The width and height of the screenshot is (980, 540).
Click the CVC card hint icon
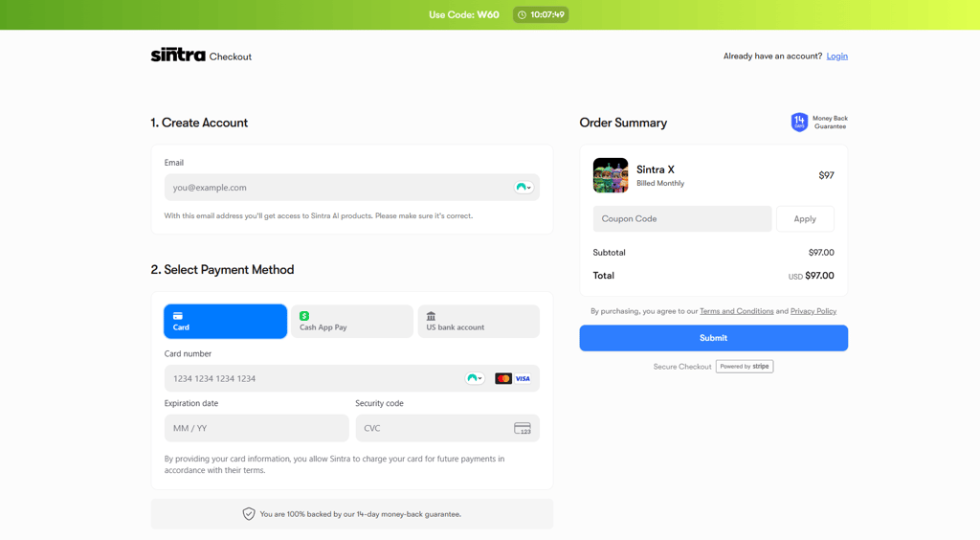tap(523, 428)
